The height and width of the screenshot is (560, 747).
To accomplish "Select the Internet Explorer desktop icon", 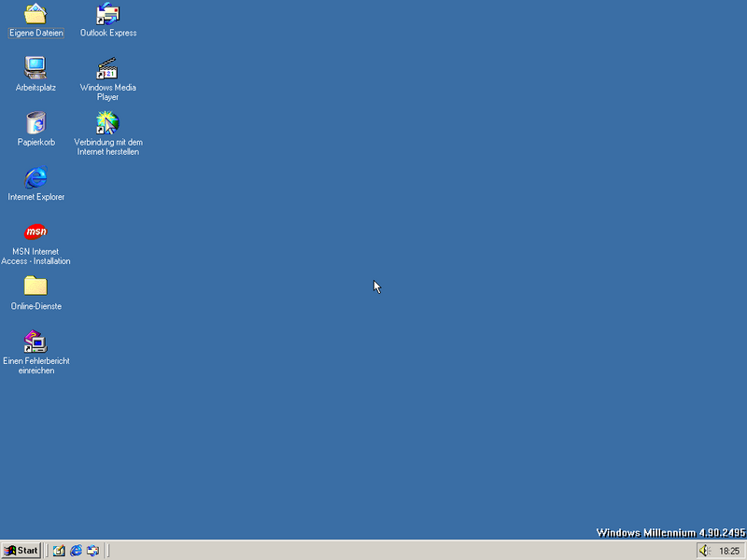I will (35, 177).
